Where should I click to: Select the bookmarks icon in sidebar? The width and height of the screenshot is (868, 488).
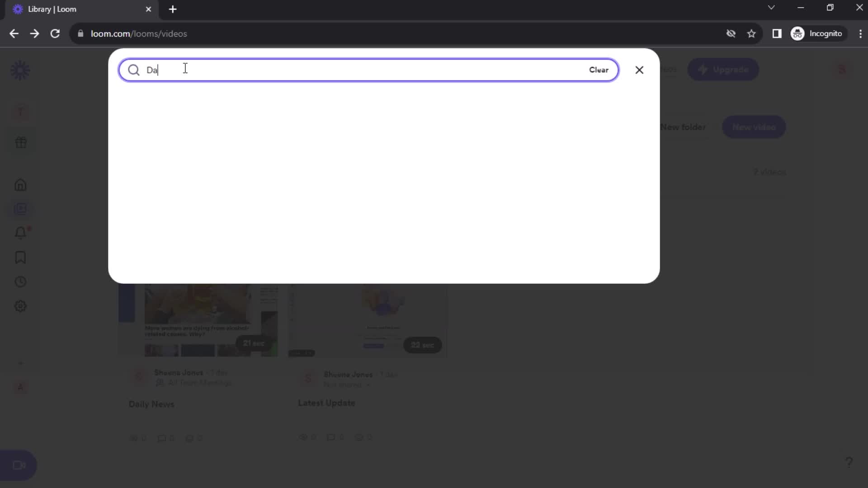click(x=21, y=258)
